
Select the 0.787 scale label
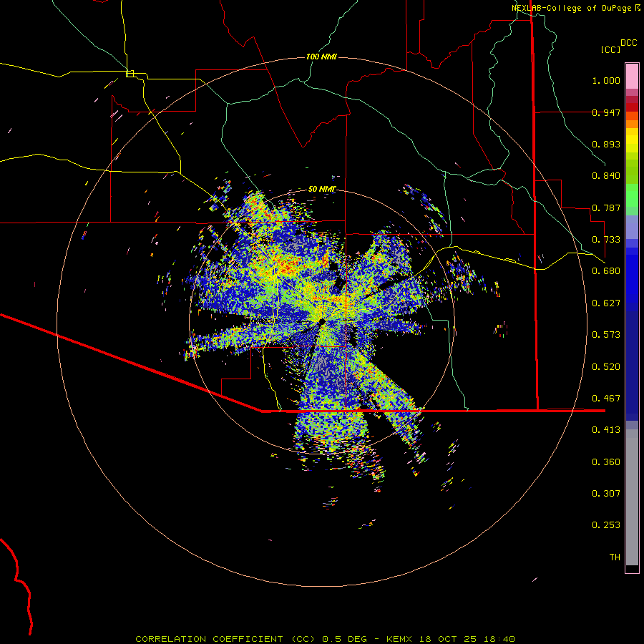pos(606,208)
